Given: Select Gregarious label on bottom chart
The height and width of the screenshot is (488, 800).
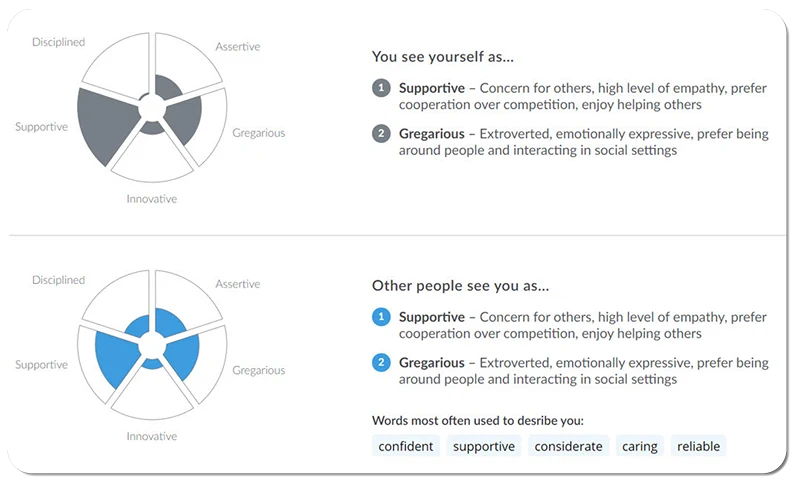Looking at the screenshot, I should (x=259, y=370).
